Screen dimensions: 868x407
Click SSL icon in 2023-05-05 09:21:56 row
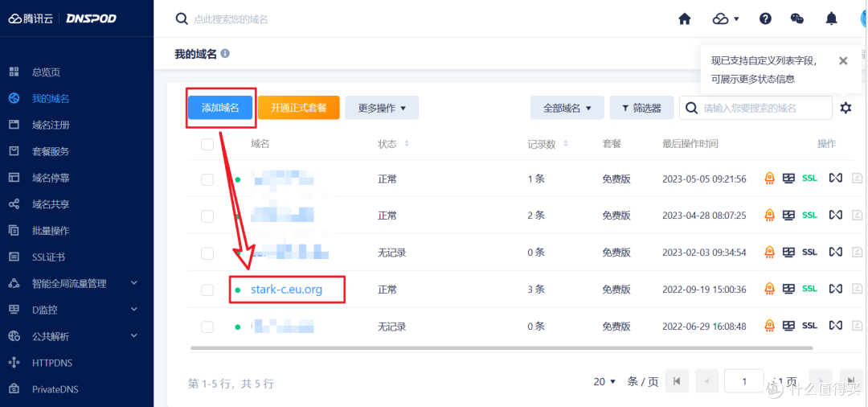[x=809, y=179]
